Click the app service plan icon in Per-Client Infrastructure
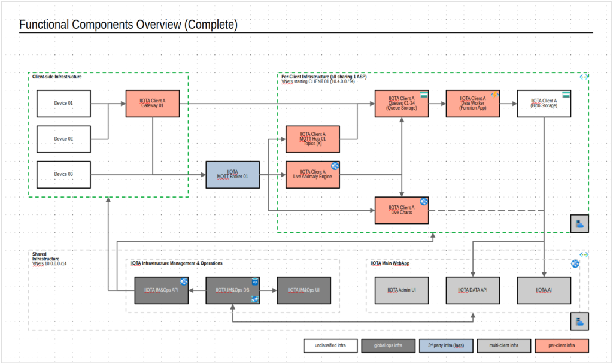Viewport: 613px width, 364px height. point(579,224)
